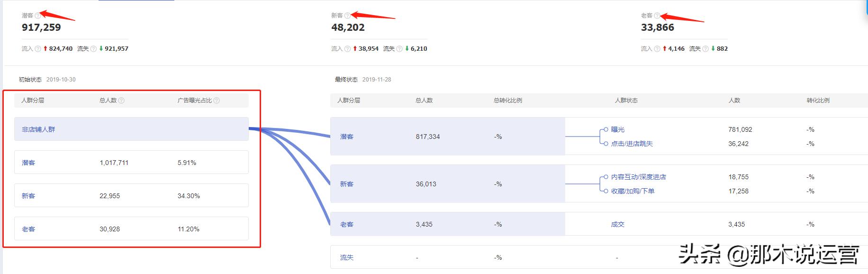
Task: Click help icon next to 广告曝光占比 header
Action: tap(217, 100)
